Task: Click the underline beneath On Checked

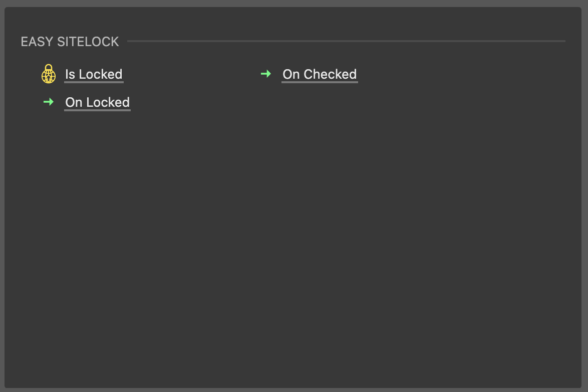Action: click(320, 82)
